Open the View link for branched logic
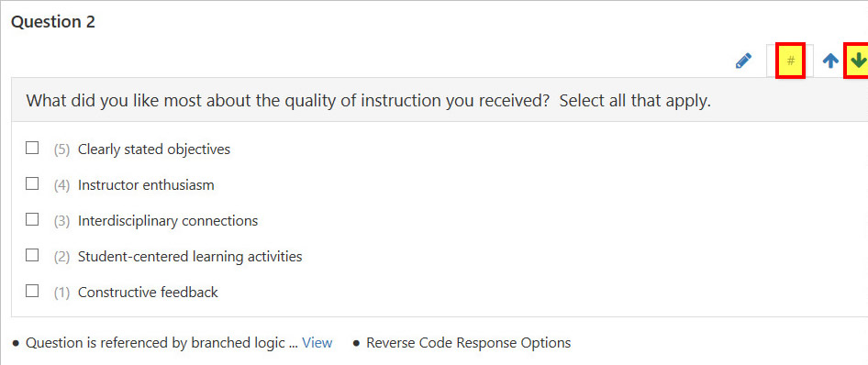Viewport: 868px width, 365px height. pyautogui.click(x=317, y=343)
